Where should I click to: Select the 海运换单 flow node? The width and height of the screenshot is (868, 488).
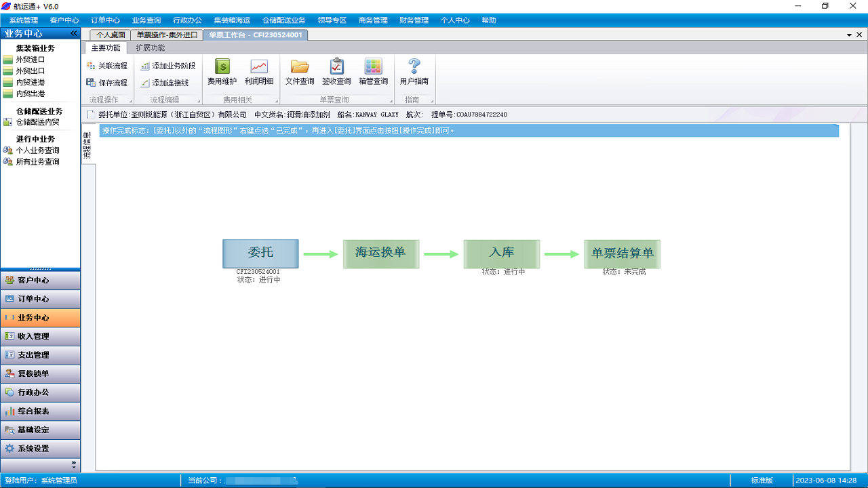380,253
